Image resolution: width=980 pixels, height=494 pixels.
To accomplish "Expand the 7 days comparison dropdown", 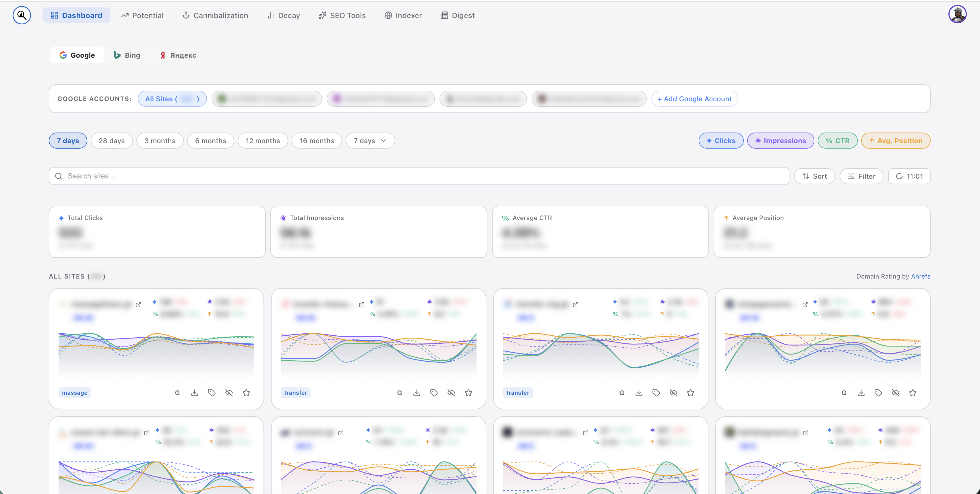I will 370,141.
